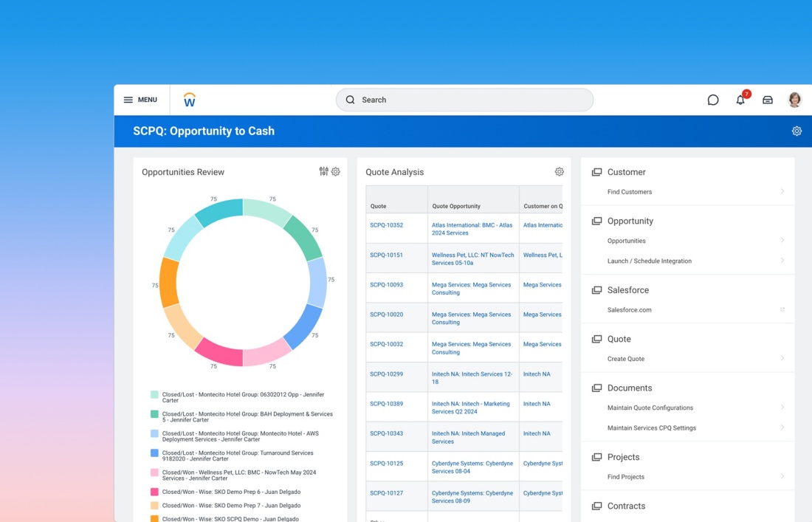Open the inbox tray icon
Image resolution: width=812 pixels, height=522 pixels.
[x=768, y=100]
